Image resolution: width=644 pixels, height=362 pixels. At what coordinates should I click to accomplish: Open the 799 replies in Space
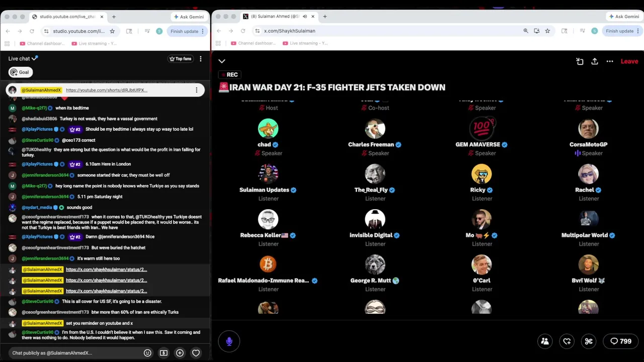pyautogui.click(x=621, y=341)
